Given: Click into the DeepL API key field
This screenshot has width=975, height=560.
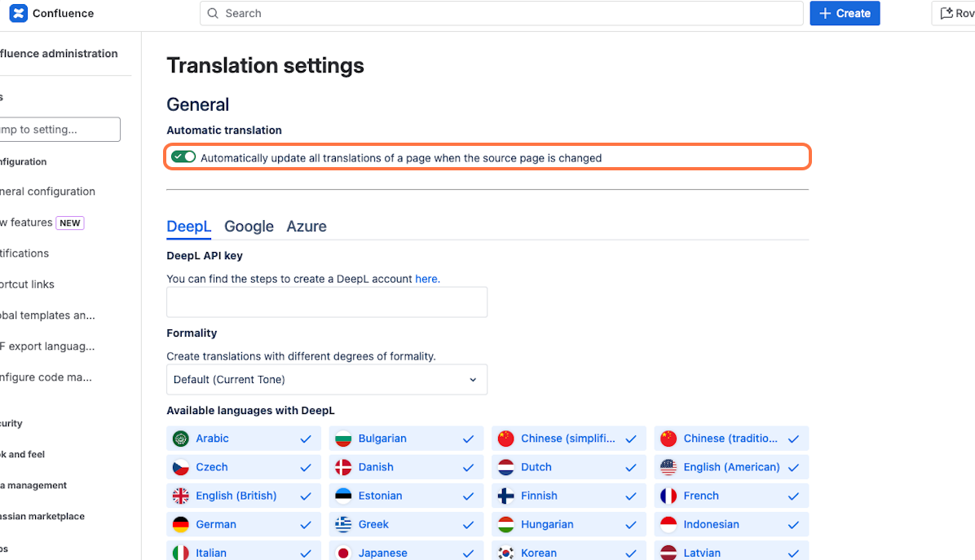Looking at the screenshot, I should [x=327, y=302].
